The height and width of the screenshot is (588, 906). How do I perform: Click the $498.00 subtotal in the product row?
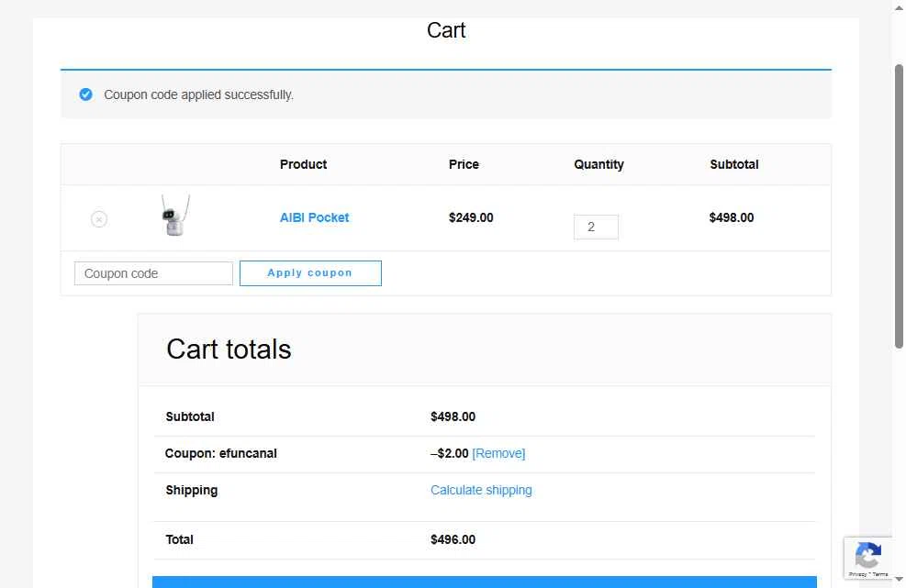coord(732,217)
